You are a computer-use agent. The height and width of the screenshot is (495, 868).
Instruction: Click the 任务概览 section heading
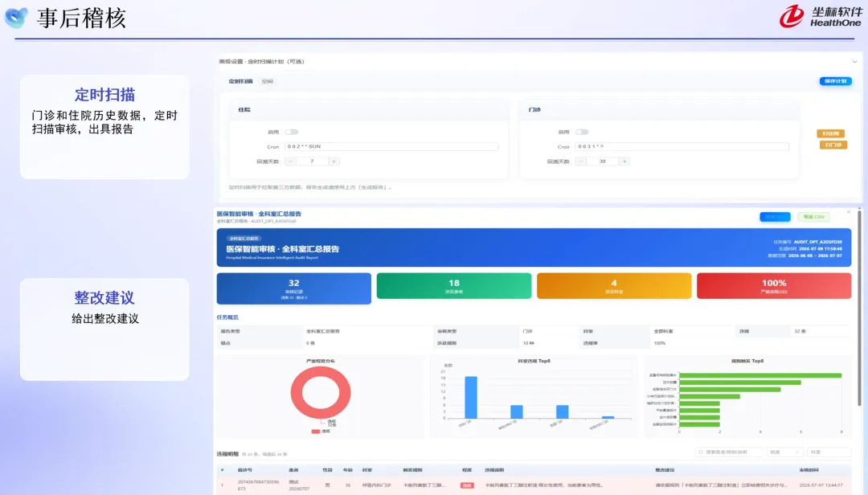(x=227, y=317)
